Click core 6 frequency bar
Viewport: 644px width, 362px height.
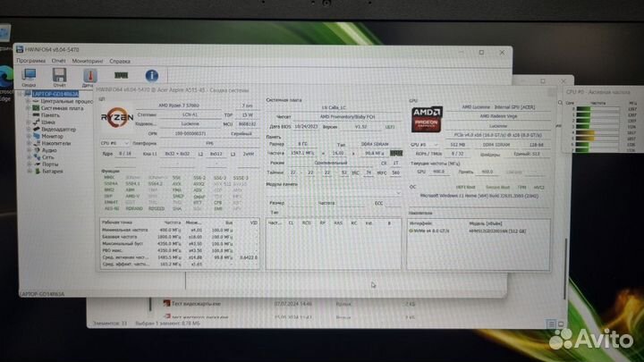click(x=597, y=145)
